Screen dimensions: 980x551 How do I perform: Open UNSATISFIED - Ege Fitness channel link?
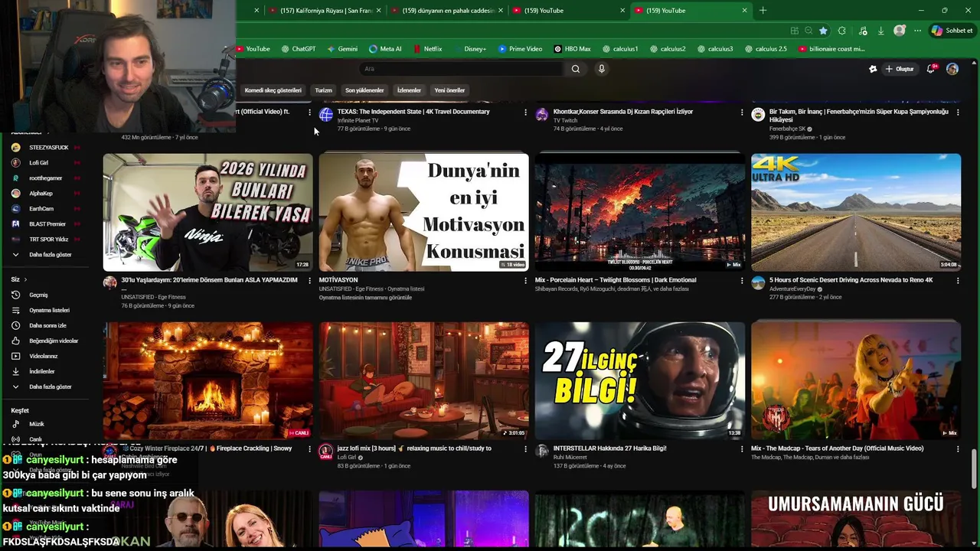(x=153, y=297)
